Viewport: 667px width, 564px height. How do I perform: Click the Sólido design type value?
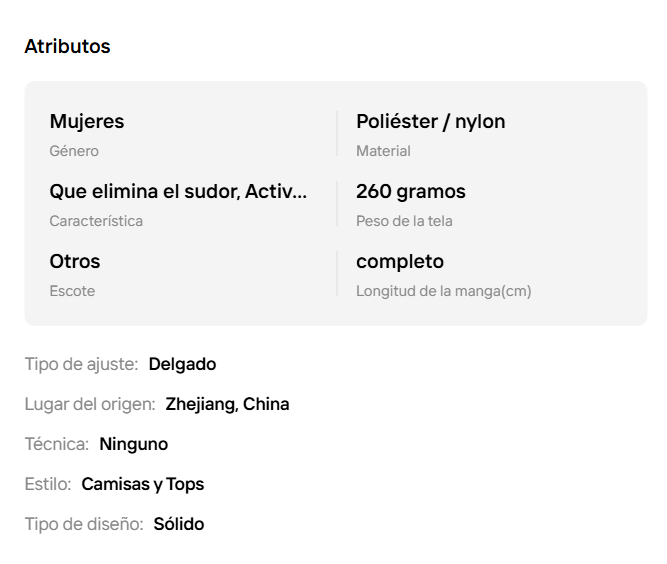click(x=179, y=524)
